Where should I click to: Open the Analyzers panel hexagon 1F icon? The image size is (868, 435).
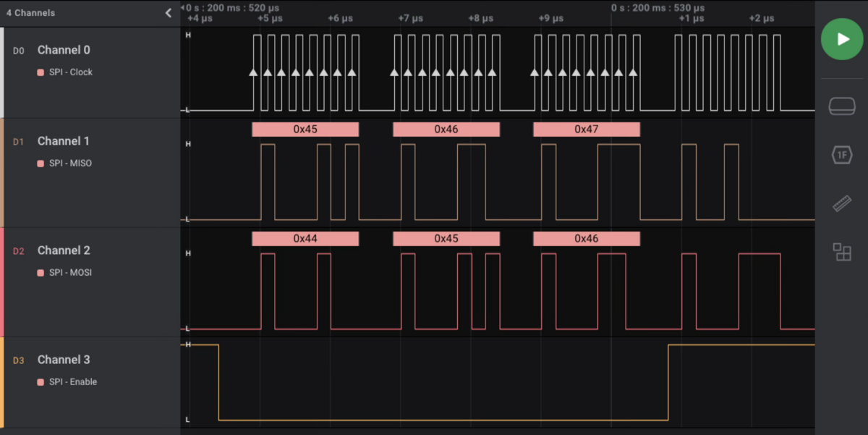(x=842, y=155)
